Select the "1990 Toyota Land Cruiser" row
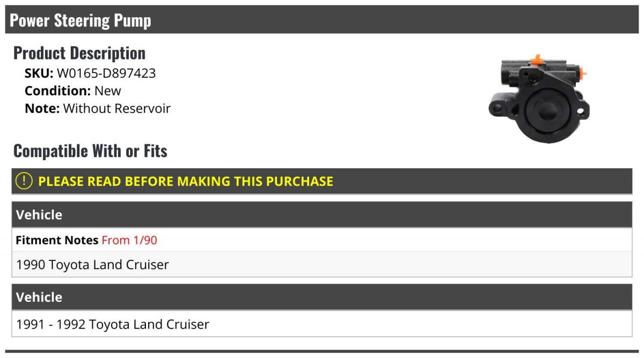Image resolution: width=644 pixels, height=358 pixels. point(93,265)
